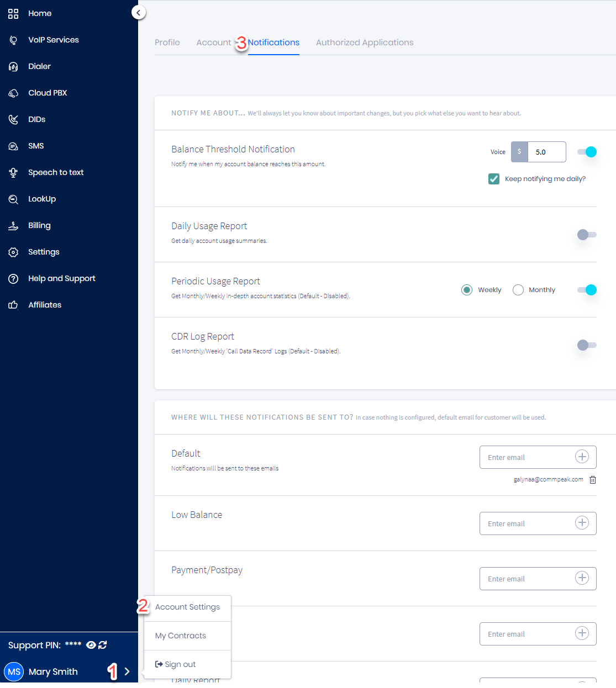Open Account Settings from the menu
Screen dimensions: 616x688
187,607
